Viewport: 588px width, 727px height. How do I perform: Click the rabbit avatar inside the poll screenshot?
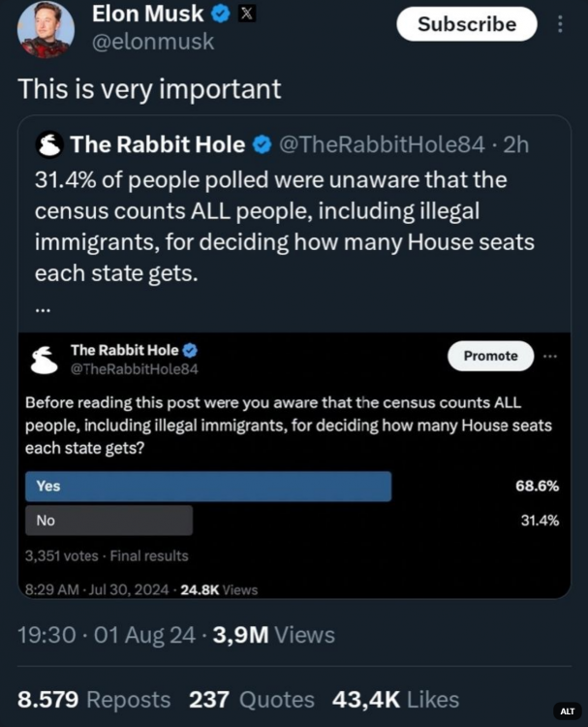tap(45, 359)
